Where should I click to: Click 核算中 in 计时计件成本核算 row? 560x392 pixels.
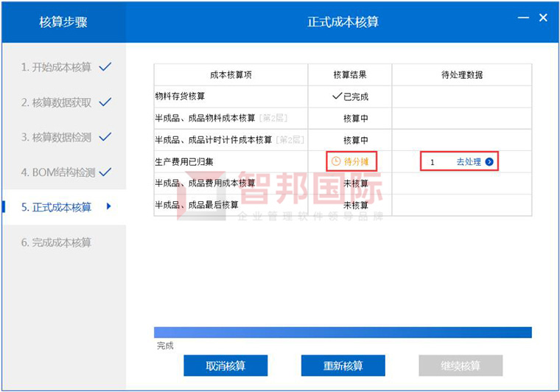tap(356, 140)
